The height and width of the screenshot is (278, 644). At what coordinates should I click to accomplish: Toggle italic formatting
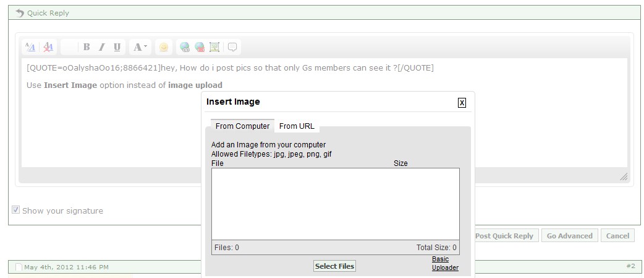102,47
